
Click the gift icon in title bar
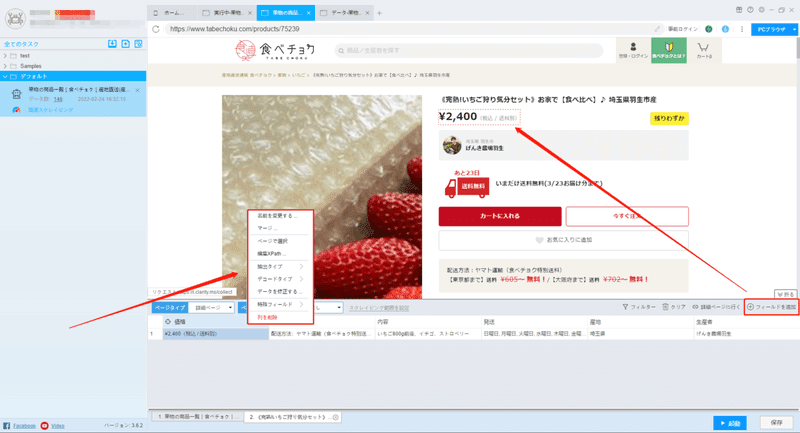[x=739, y=10]
